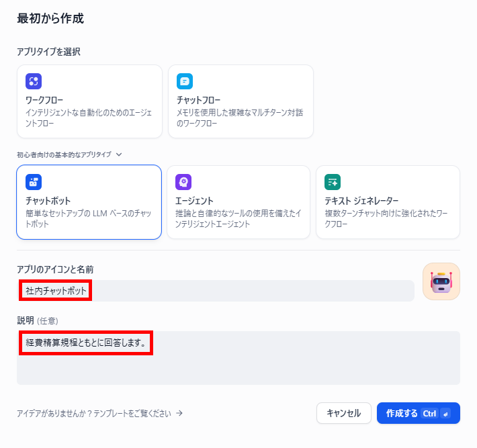Click the description field 経費精算規程
Screen dimensions: 477x448
238,358
